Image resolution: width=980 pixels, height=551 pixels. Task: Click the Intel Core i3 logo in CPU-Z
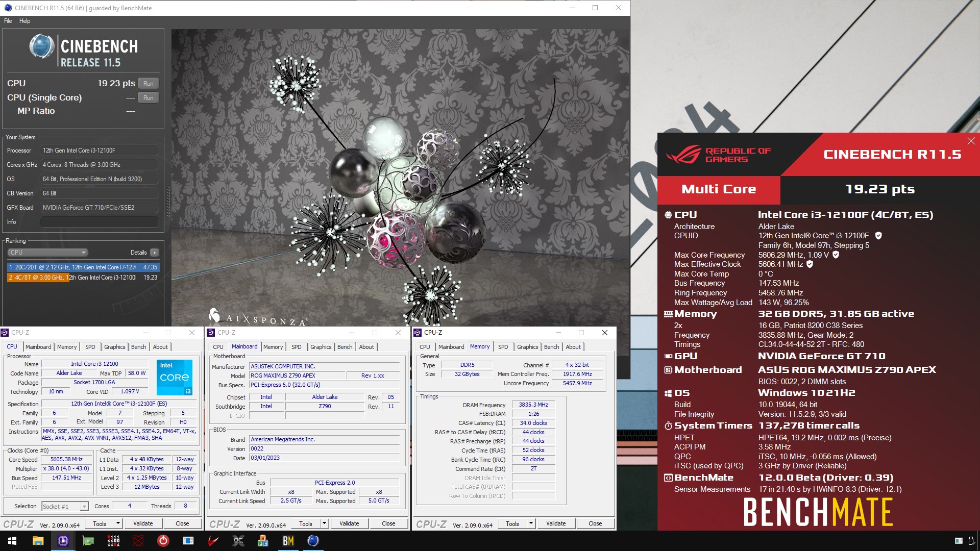click(175, 377)
